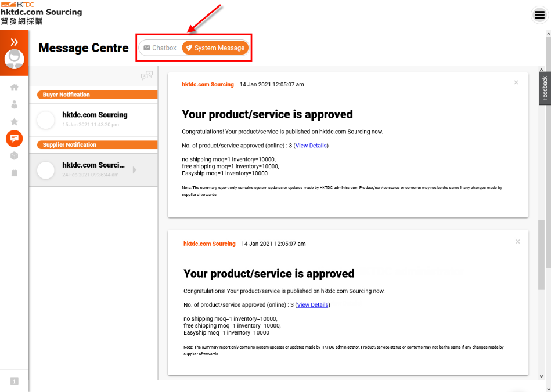The height and width of the screenshot is (392, 551).
Task: Close the first approved message card
Action: [516, 82]
